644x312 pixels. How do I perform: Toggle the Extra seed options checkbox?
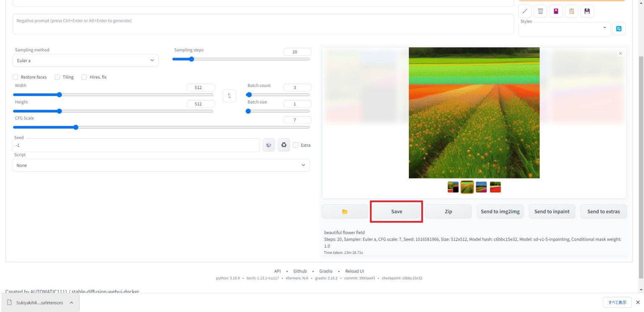click(x=296, y=145)
